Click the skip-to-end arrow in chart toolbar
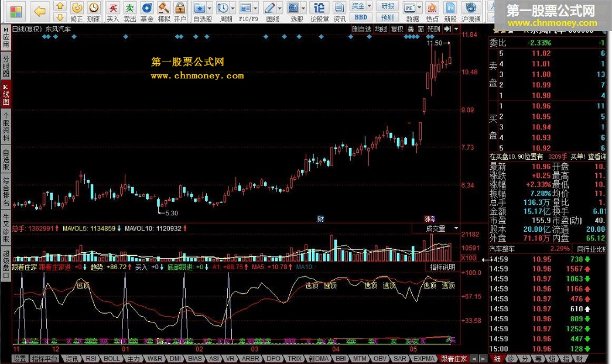This screenshot has height=364, width=612. [447, 29]
